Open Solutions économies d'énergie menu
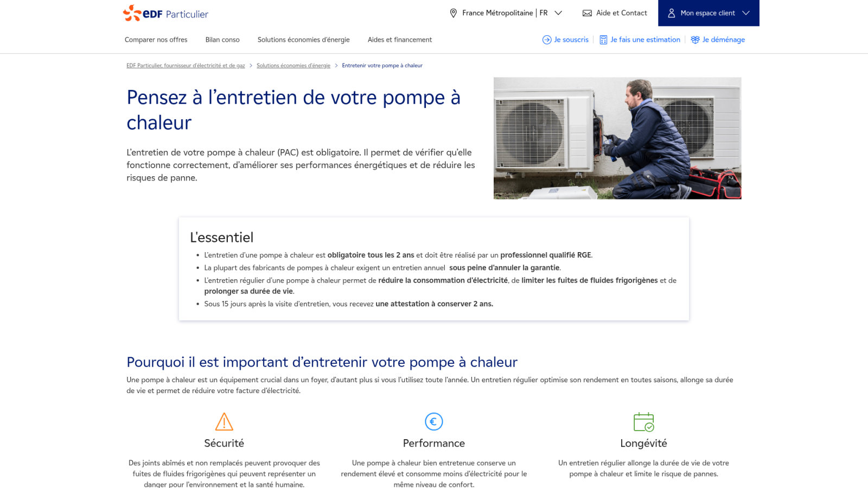Screen dimensions: 868x488 point(304,40)
